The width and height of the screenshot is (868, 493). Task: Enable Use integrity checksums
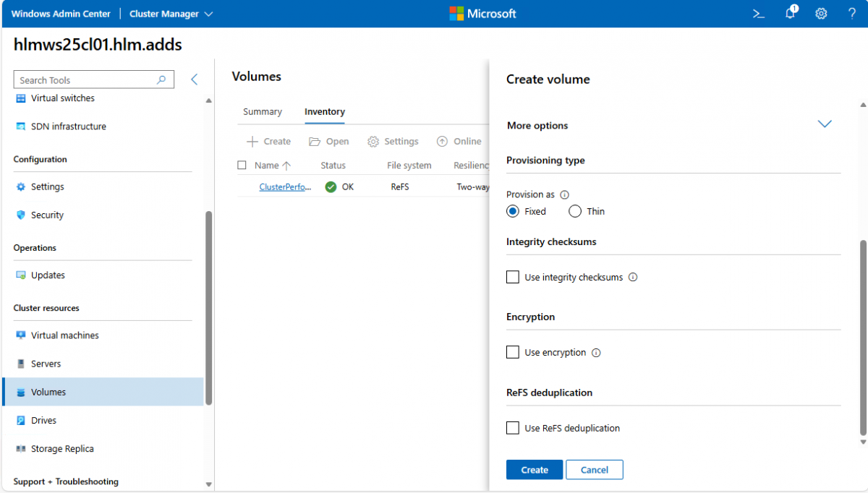click(x=513, y=278)
